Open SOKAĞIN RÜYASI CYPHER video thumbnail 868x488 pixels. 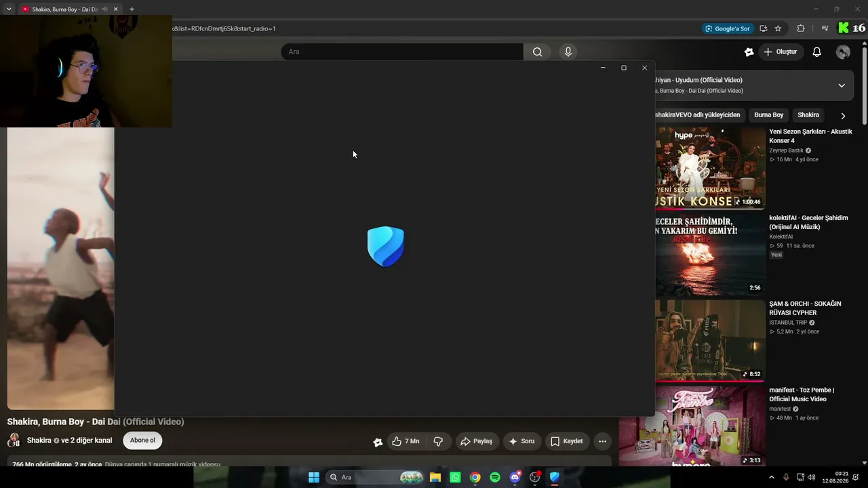point(711,340)
